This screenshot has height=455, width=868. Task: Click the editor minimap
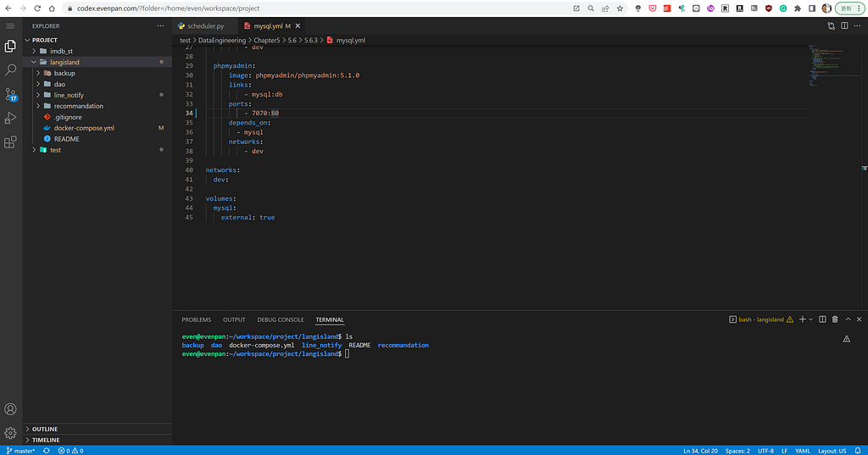(x=832, y=65)
